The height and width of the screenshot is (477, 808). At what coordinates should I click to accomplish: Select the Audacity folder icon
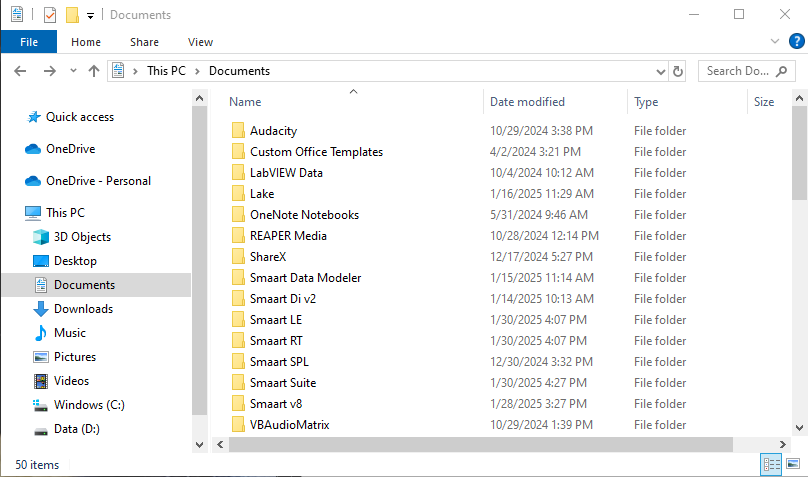(238, 130)
